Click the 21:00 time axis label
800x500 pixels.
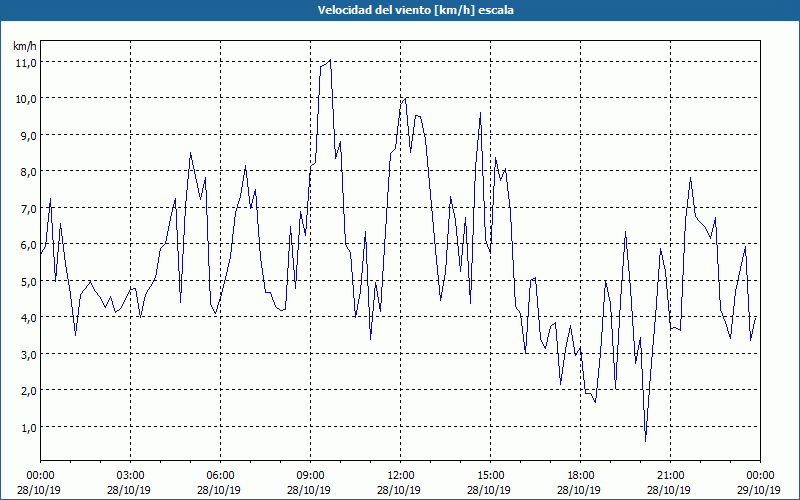670,476
